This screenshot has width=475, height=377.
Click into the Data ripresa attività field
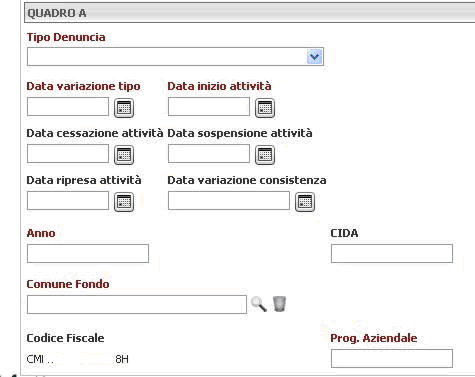pos(68,201)
